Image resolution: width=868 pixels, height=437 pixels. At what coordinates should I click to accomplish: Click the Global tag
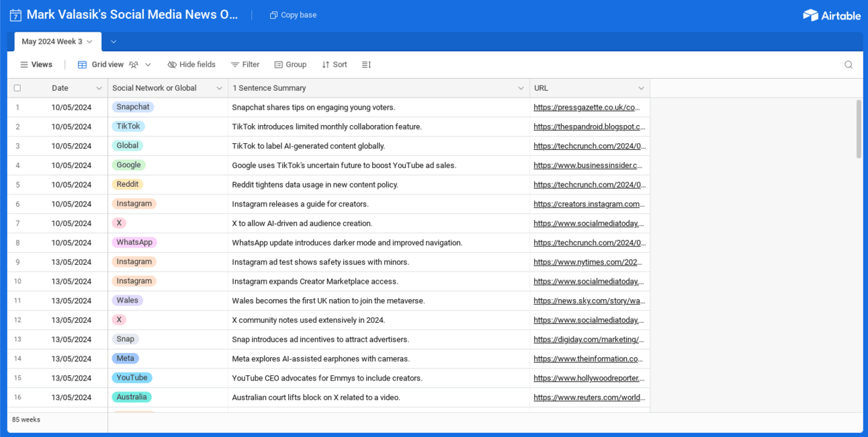click(128, 146)
